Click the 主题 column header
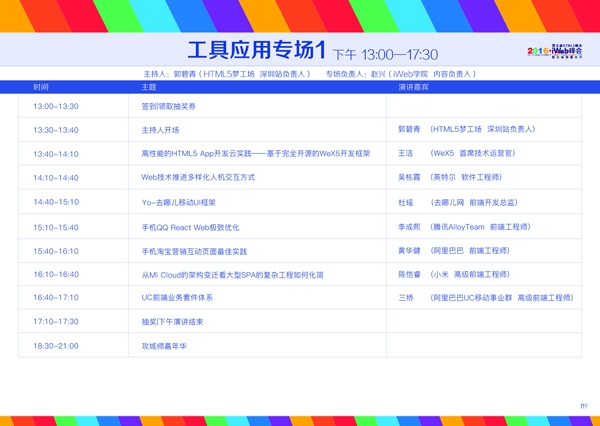 click(149, 87)
